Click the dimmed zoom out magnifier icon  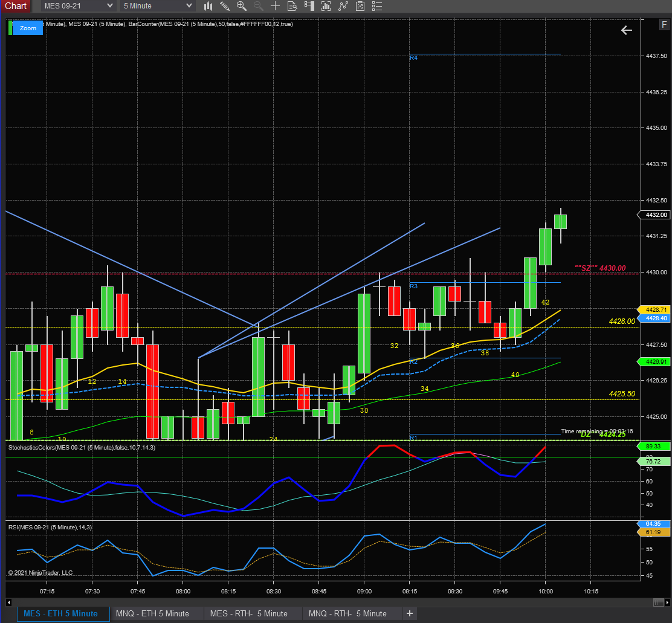click(259, 6)
